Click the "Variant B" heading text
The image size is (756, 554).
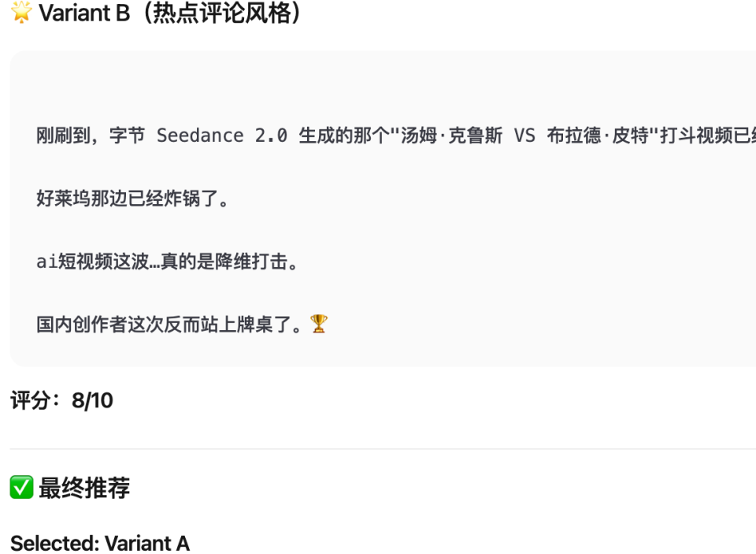point(84,13)
